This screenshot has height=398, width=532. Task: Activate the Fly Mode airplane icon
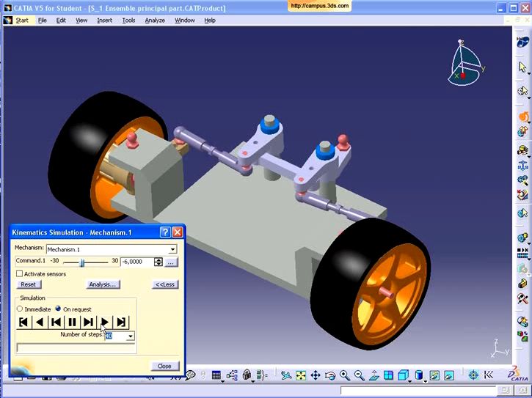[x=286, y=375]
